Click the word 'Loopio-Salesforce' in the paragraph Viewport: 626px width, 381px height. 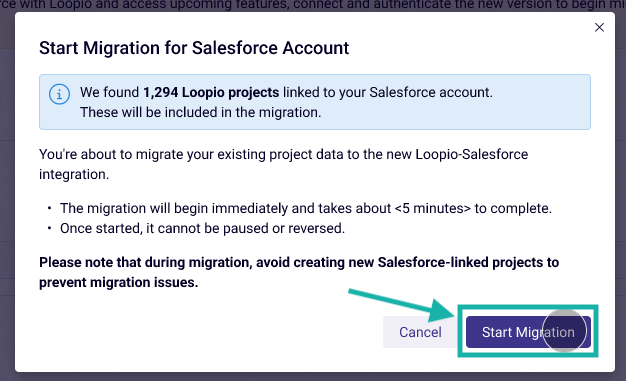coord(471,154)
